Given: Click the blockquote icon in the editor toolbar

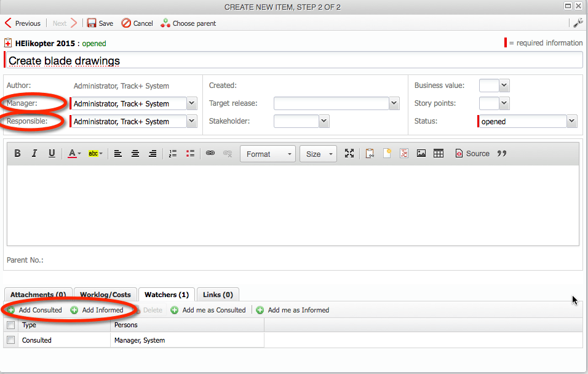Looking at the screenshot, I should (x=501, y=153).
